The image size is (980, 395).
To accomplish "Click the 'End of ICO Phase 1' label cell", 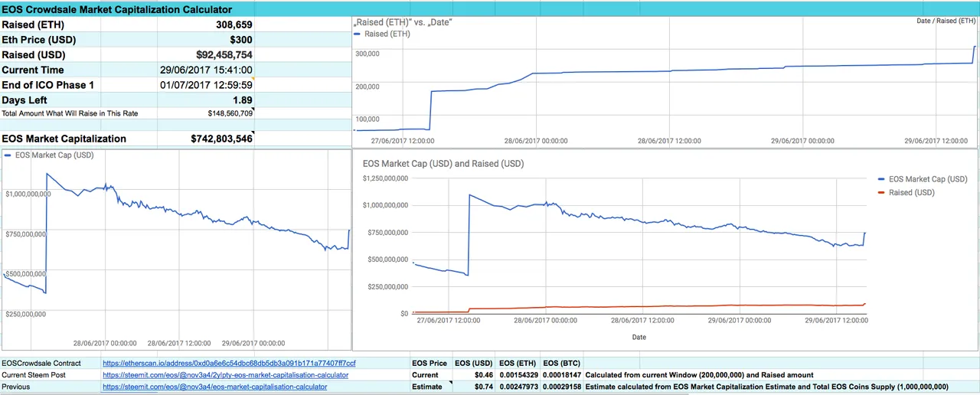I will point(48,85).
